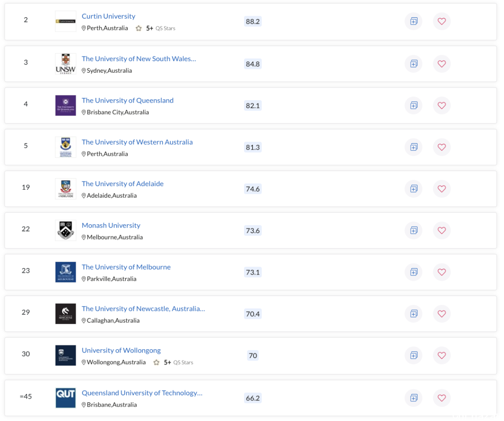504x421 pixels.
Task: Add University of Melbourne to compare
Action: pos(413,272)
